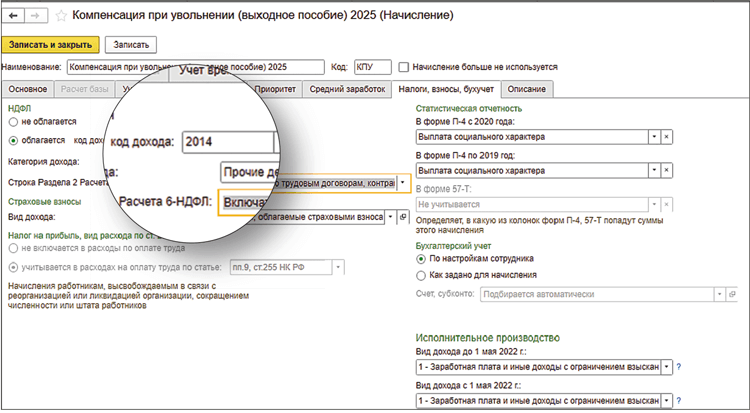750x413 pixels.
Task: Clear the П-4 form 2019 field
Action: [x=667, y=171]
